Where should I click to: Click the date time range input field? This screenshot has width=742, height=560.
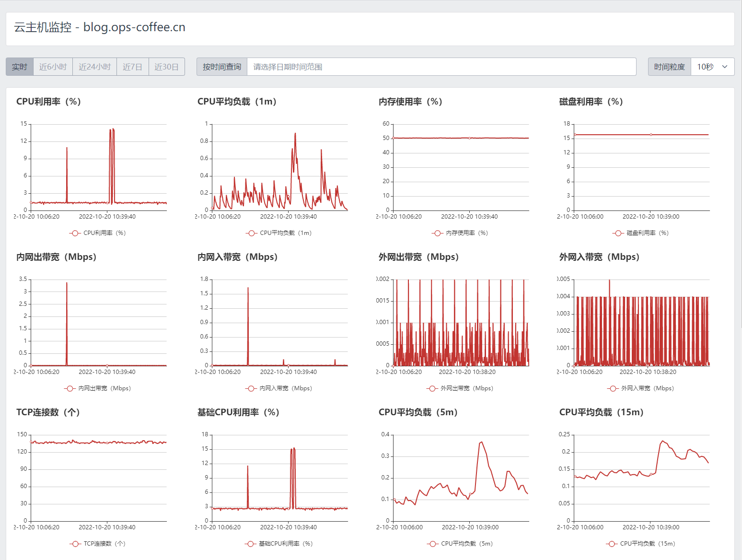[441, 67]
